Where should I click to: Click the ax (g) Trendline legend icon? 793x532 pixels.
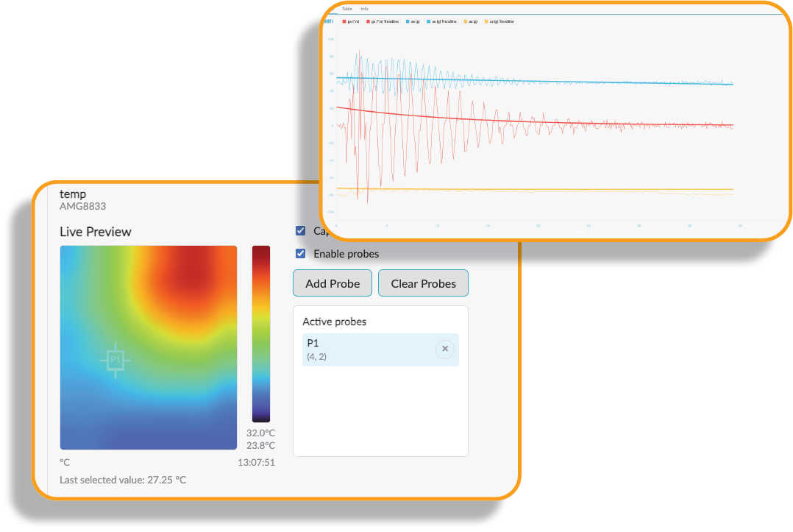(x=428, y=21)
